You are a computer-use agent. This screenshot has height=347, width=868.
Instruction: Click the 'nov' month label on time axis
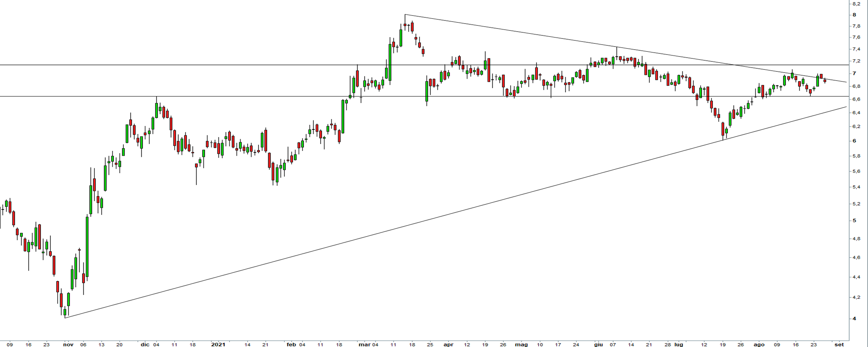tap(68, 345)
